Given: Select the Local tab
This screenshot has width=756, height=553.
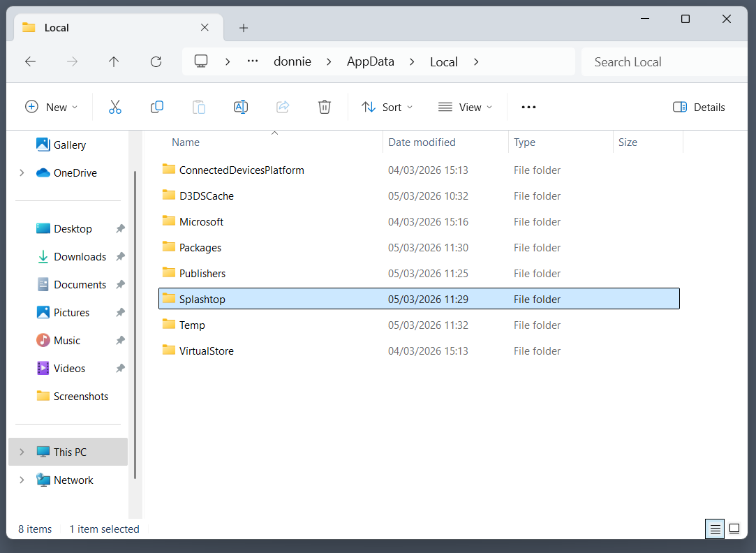Looking at the screenshot, I should point(56,27).
